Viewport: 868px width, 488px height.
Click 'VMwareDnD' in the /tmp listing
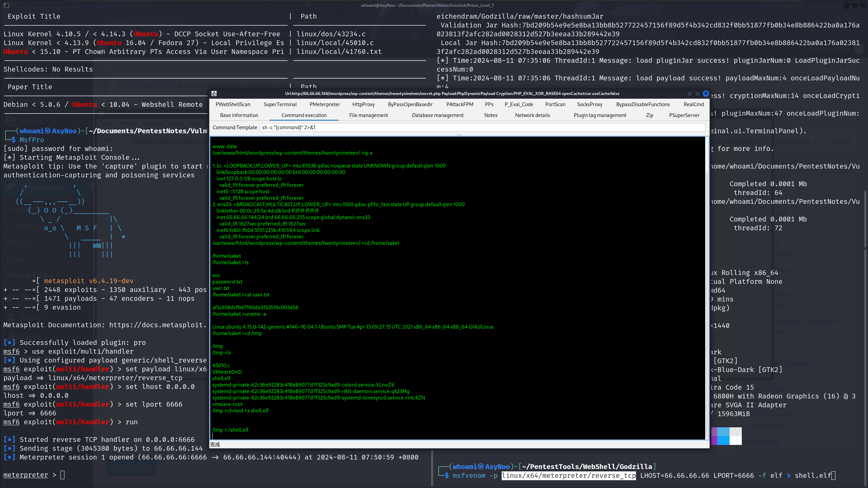227,372
